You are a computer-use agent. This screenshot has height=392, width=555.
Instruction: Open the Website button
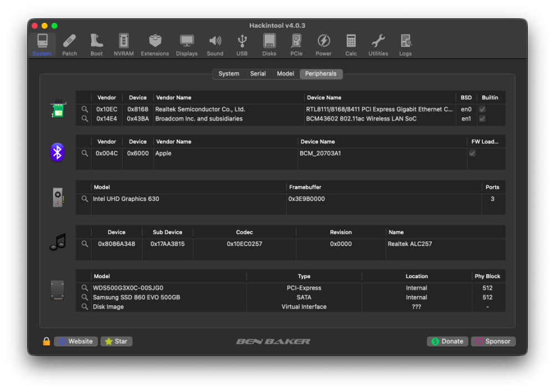click(x=75, y=341)
